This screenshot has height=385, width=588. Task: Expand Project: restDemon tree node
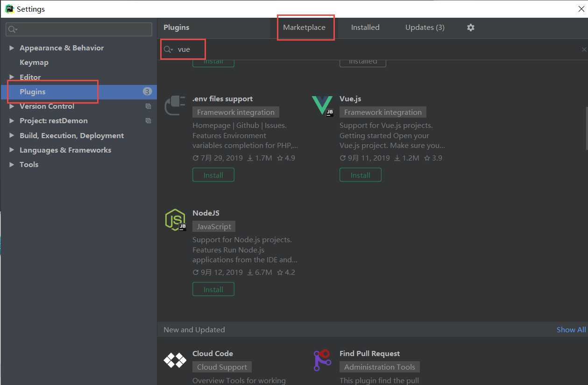tap(11, 121)
